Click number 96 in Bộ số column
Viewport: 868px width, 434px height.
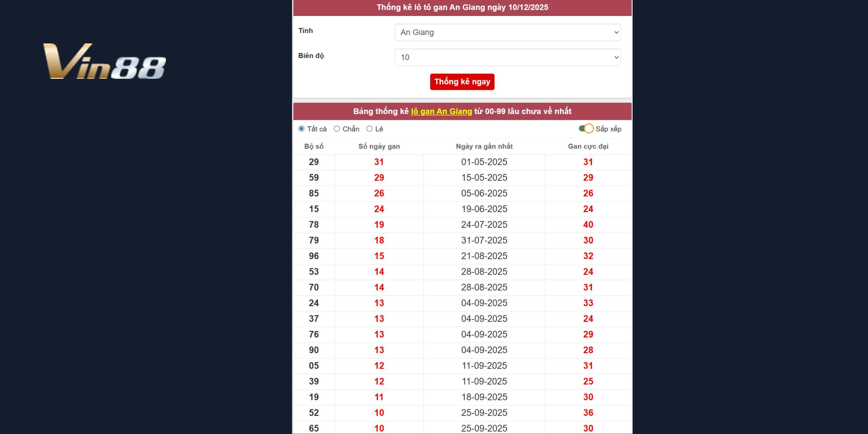[314, 256]
